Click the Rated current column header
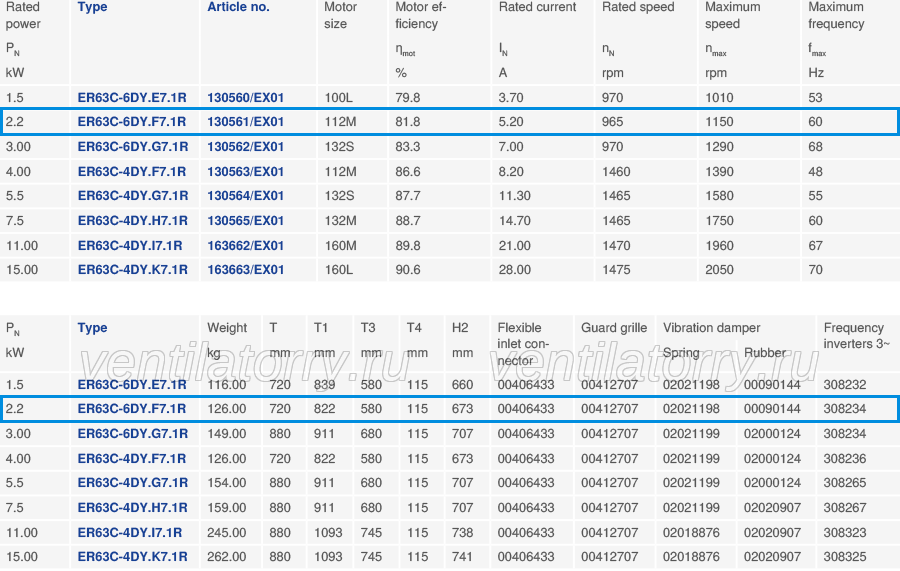 pyautogui.click(x=537, y=7)
